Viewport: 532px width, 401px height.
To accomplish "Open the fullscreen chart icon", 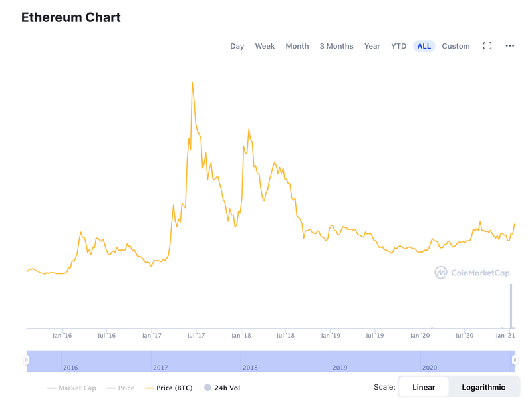I will pos(487,46).
